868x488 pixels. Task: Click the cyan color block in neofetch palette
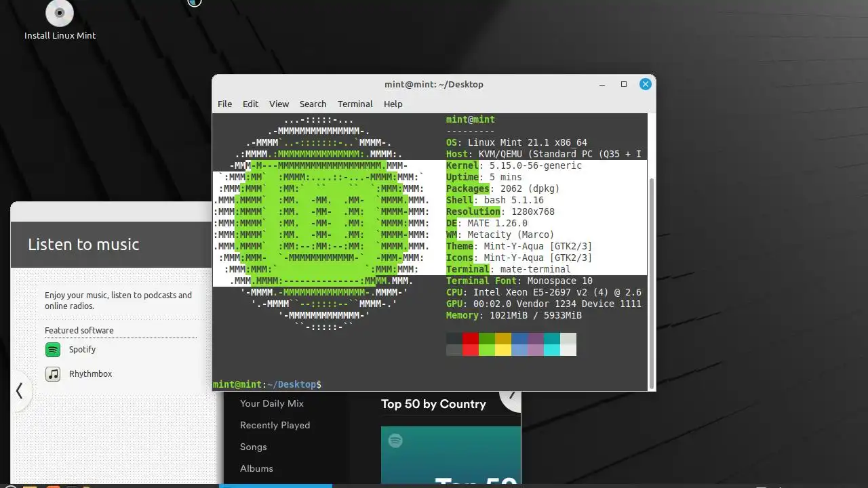click(x=552, y=344)
